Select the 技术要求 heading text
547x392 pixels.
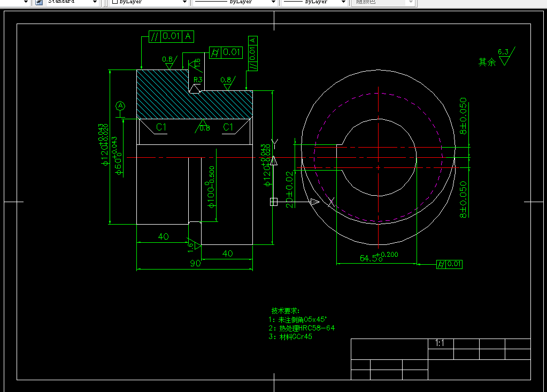(286, 311)
